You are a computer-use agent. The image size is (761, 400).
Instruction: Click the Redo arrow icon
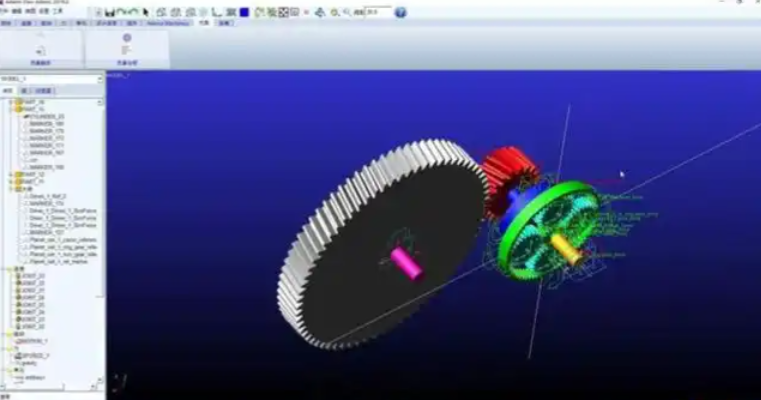point(132,12)
